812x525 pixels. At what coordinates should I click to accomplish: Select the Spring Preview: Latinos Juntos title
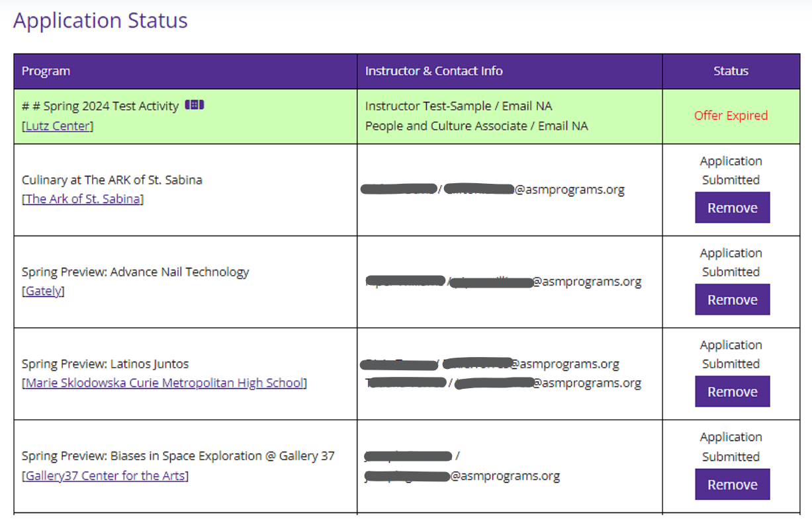(105, 364)
